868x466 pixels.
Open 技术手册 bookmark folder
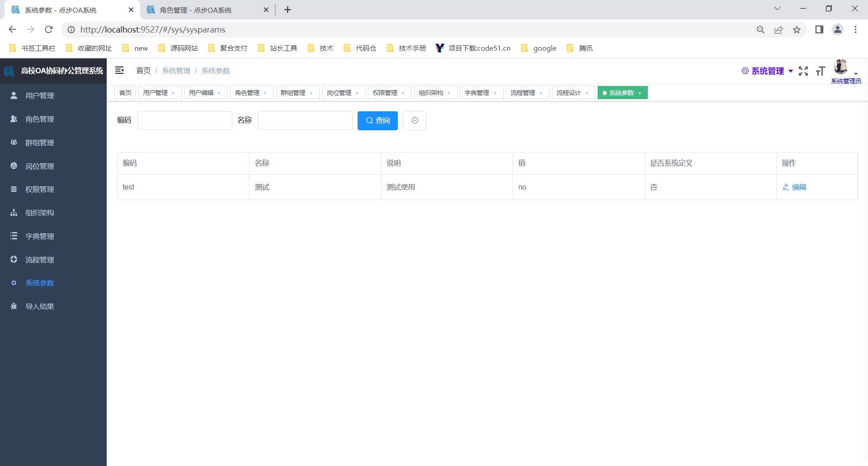pos(406,48)
